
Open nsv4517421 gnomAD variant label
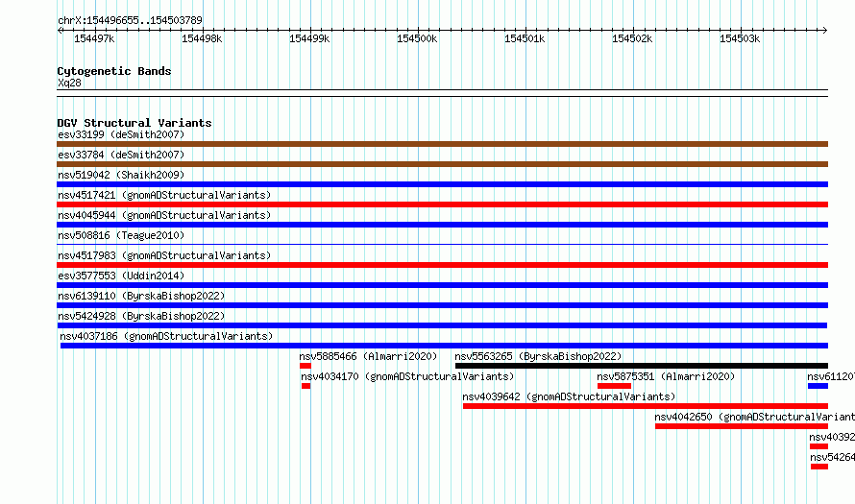click(164, 195)
